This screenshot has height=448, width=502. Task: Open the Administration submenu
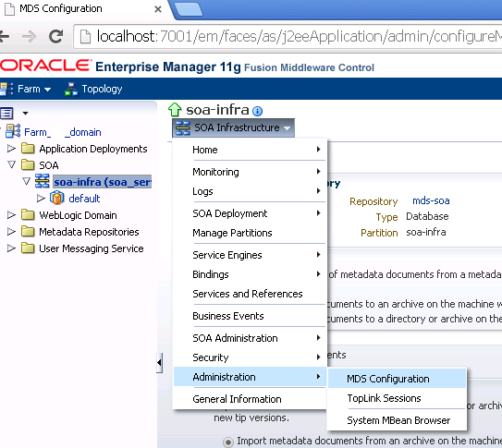click(x=250, y=377)
